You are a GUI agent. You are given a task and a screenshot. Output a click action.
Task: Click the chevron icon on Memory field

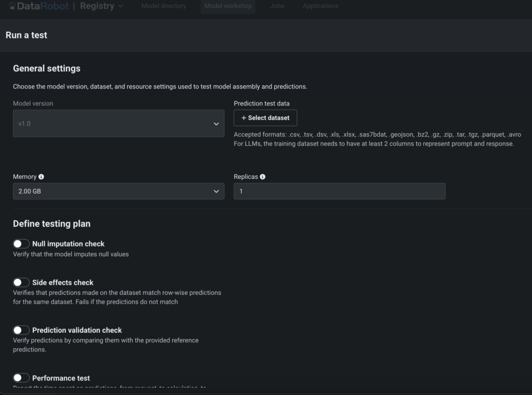(217, 191)
